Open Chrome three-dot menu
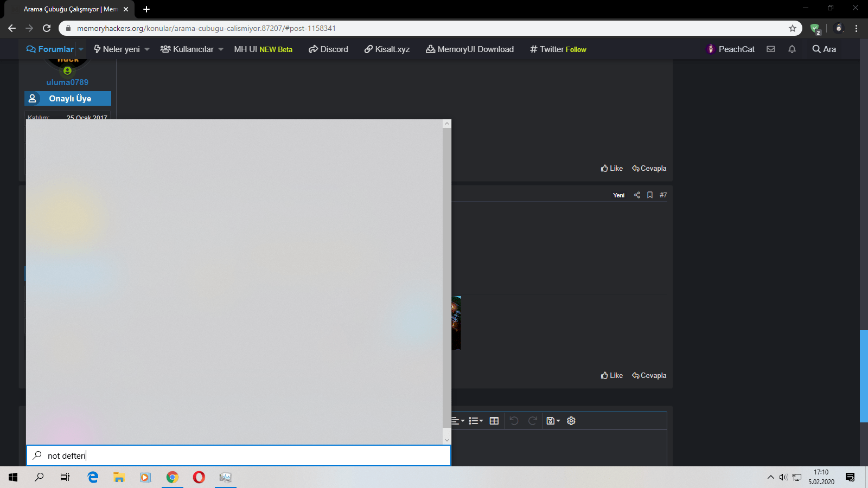The height and width of the screenshot is (488, 868). coord(857,28)
